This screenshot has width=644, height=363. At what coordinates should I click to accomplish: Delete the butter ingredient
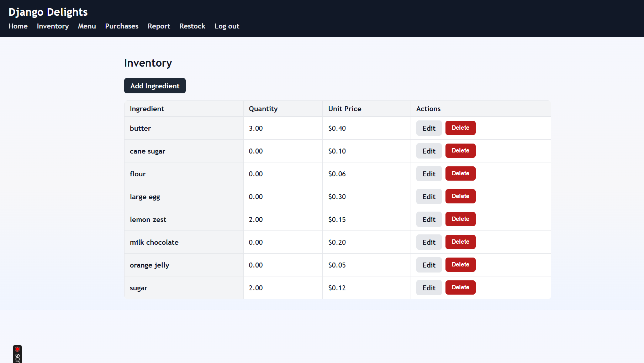click(x=460, y=128)
